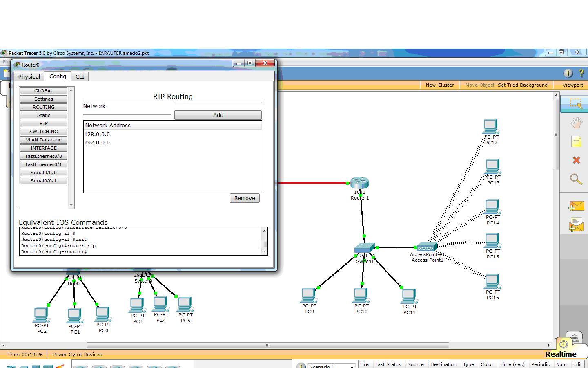
Task: Click the Last Status column header
Action: (x=388, y=364)
